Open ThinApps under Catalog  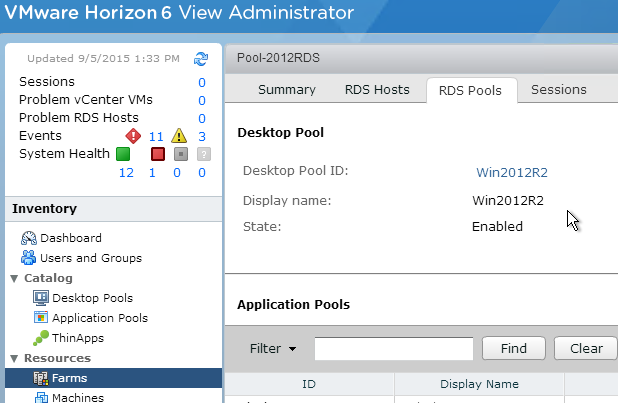(78, 338)
